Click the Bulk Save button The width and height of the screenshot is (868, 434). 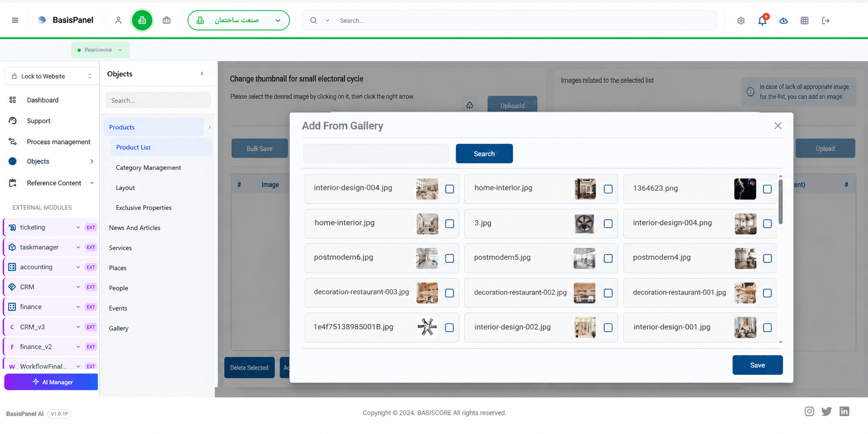[260, 149]
